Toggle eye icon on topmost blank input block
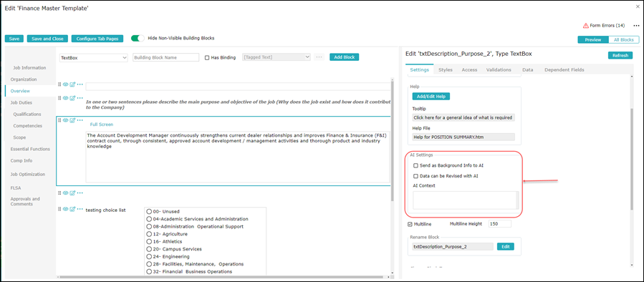The width and height of the screenshot is (644, 282). [66, 84]
